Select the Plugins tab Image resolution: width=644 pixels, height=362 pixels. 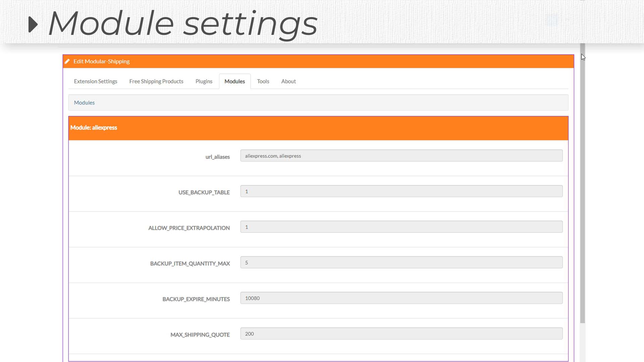coord(204,81)
